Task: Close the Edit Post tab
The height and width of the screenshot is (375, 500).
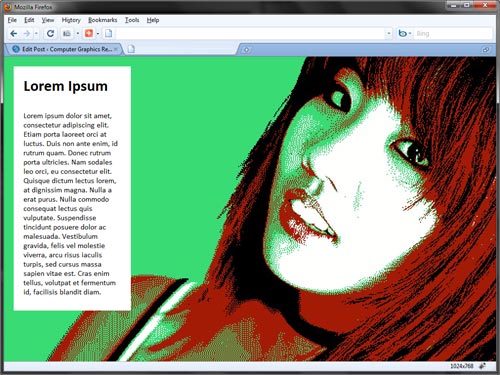Action: click(116, 49)
